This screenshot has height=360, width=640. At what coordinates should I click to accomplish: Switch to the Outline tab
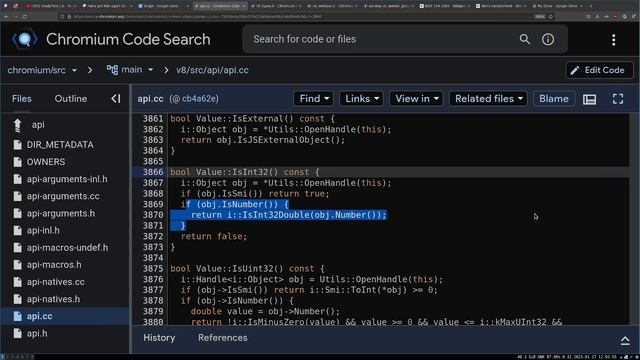(71, 99)
